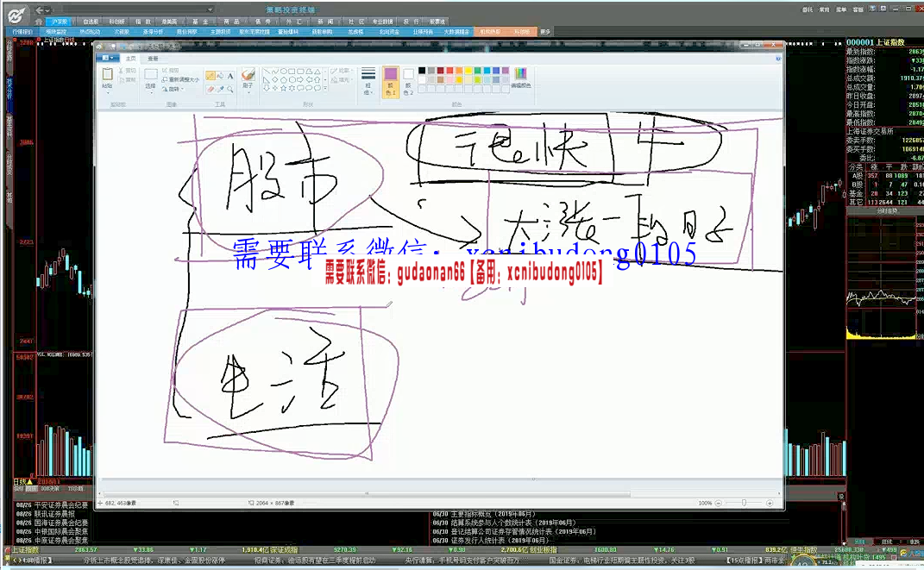Click the 更多 button in toolbar
Viewport: 924px width, 570px height.
(x=545, y=32)
